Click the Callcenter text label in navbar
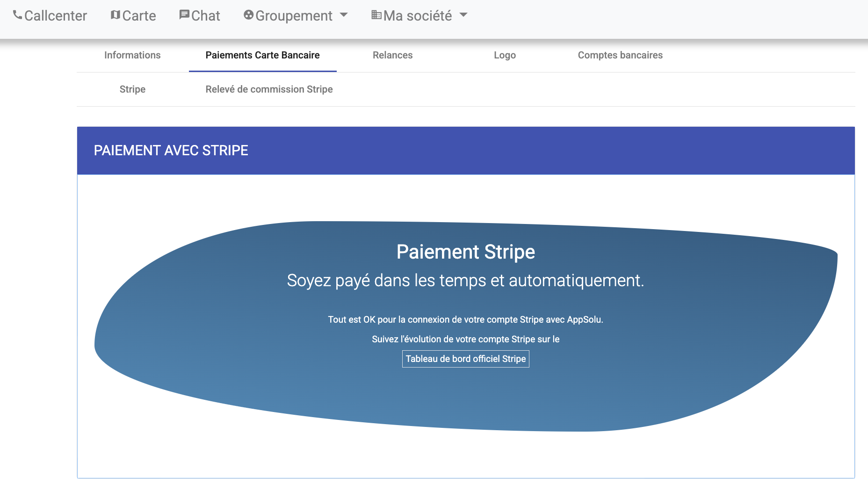 (56, 16)
